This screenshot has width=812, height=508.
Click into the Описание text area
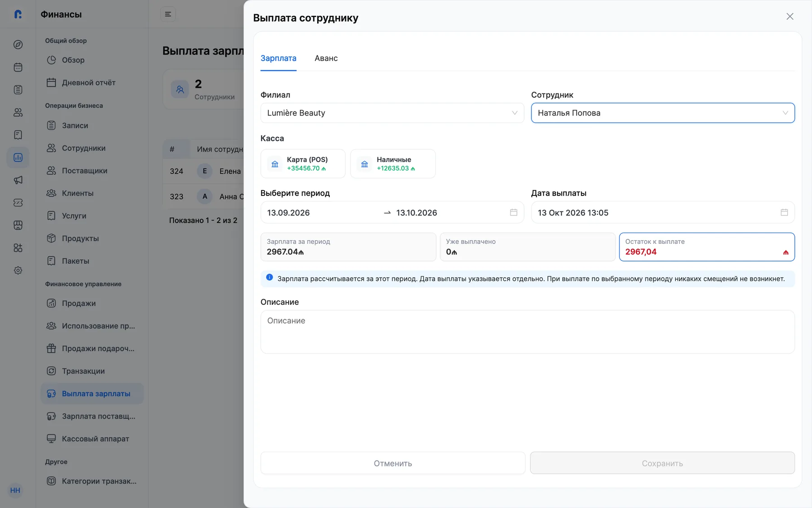click(527, 332)
